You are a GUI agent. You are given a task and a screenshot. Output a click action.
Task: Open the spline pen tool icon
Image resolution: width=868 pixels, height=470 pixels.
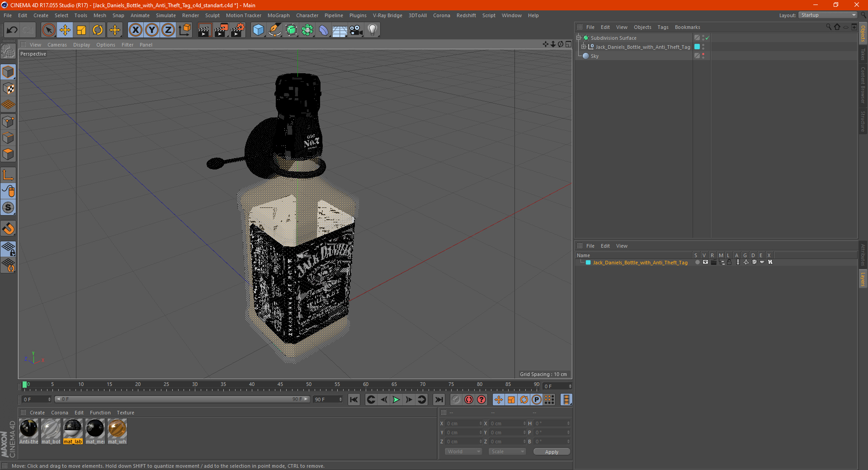[274, 30]
